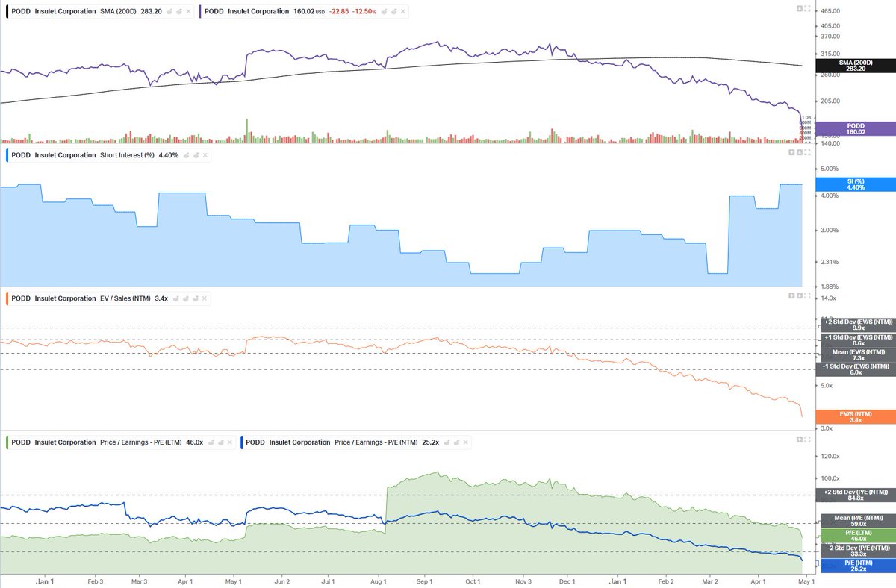Image resolution: width=896 pixels, height=588 pixels.
Task: Remove the PODD 160.02 price series
Action: pyautogui.click(x=402, y=11)
